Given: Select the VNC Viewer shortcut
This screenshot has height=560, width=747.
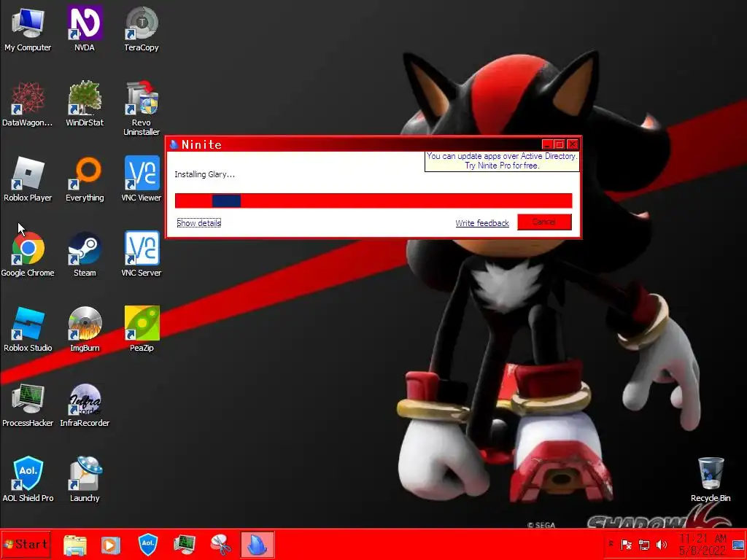Looking at the screenshot, I should click(x=142, y=179).
